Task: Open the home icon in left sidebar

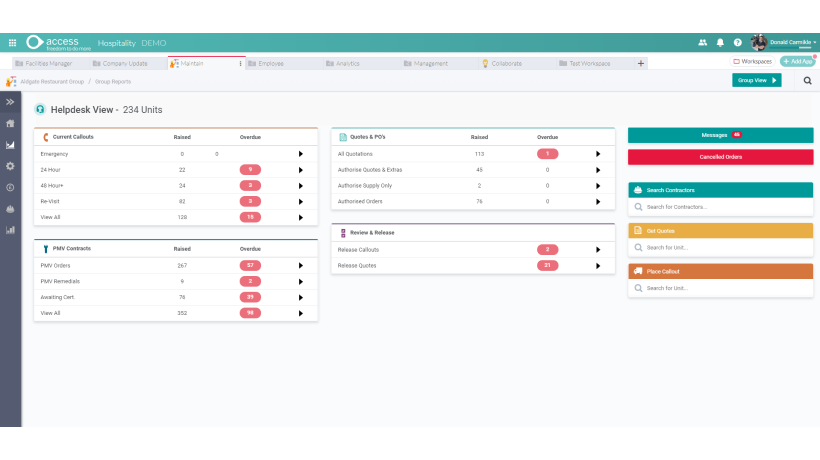Action: pyautogui.click(x=10, y=124)
